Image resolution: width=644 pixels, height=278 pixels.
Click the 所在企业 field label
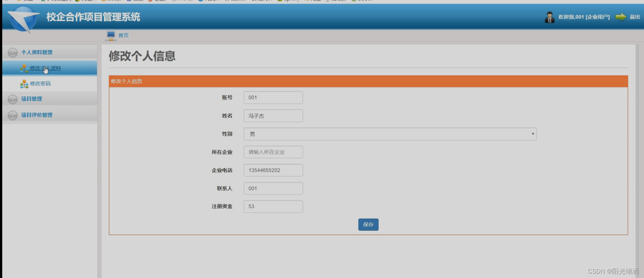pos(222,152)
